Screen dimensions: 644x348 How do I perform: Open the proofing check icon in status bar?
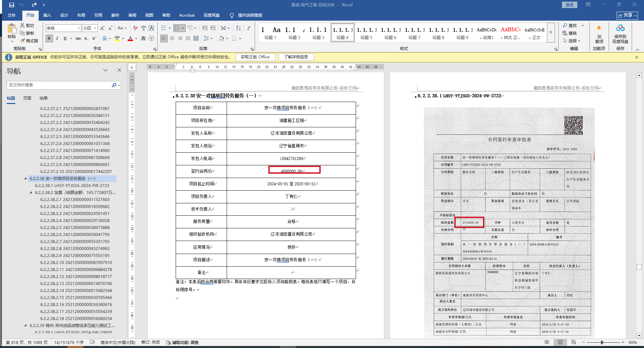coord(92,342)
